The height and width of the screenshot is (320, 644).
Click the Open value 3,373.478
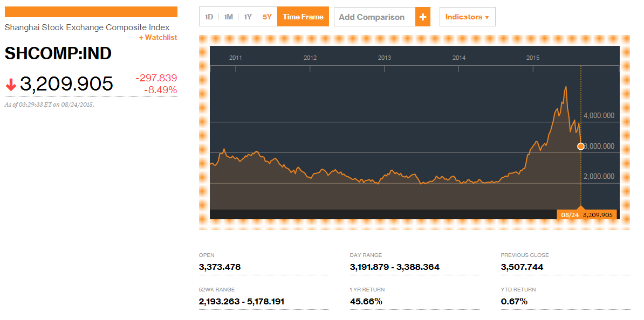point(220,267)
